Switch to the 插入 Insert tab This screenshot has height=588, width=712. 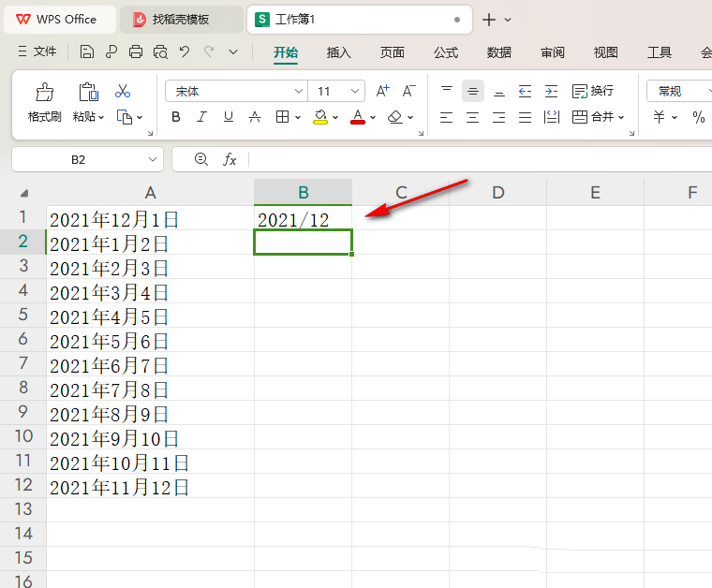(x=339, y=52)
